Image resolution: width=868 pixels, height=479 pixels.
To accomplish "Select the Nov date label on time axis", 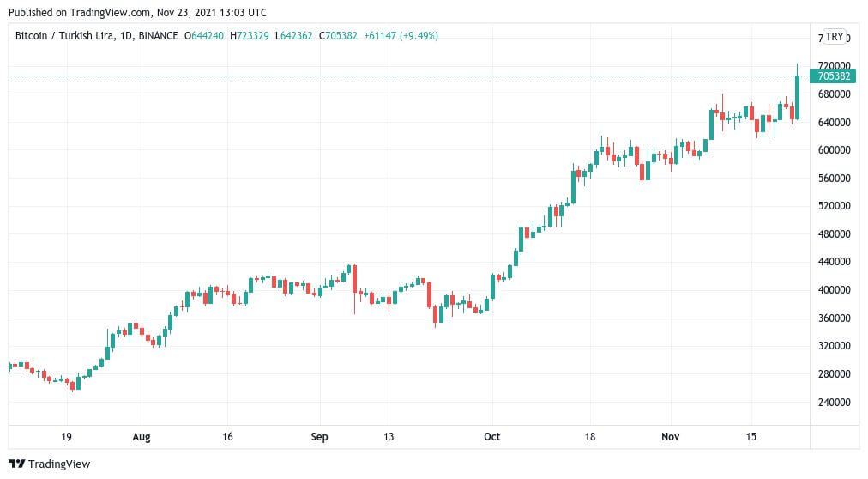I will tap(671, 437).
